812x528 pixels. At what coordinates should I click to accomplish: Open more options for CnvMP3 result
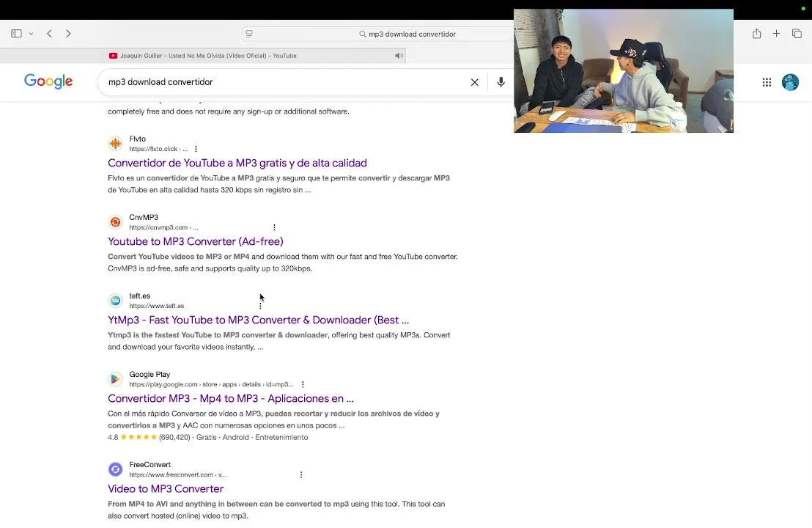tap(275, 227)
